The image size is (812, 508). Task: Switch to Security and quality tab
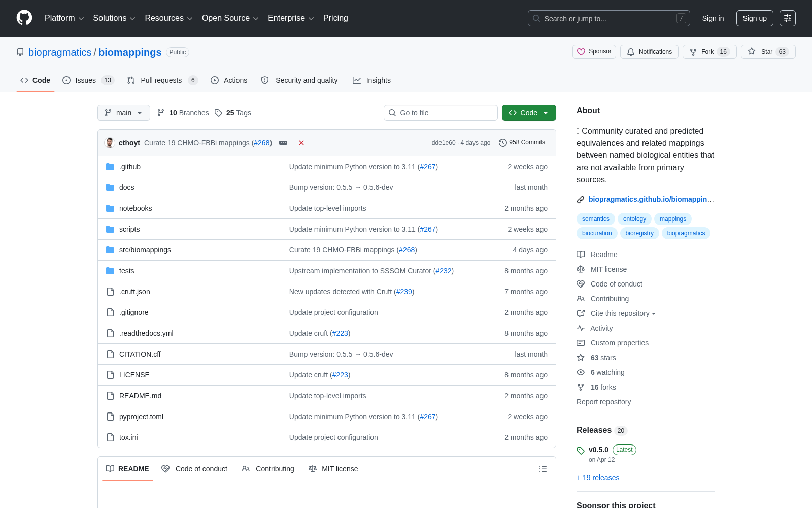pyautogui.click(x=299, y=80)
